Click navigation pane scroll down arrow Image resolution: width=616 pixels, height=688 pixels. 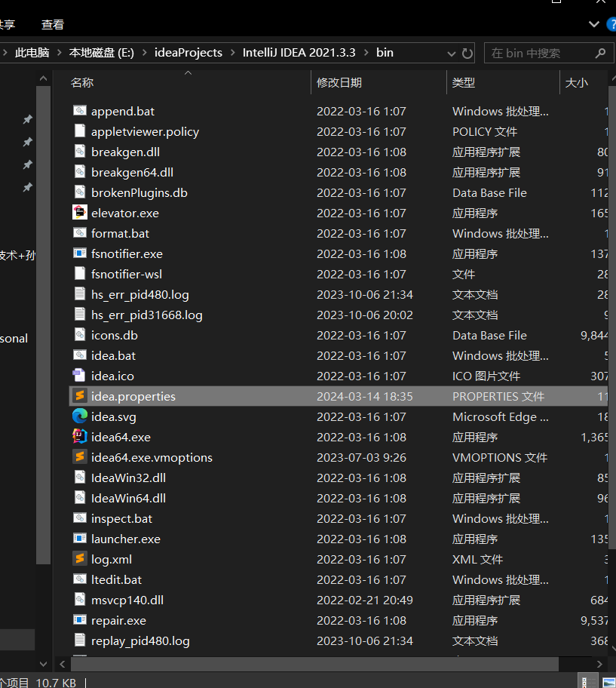(x=44, y=664)
